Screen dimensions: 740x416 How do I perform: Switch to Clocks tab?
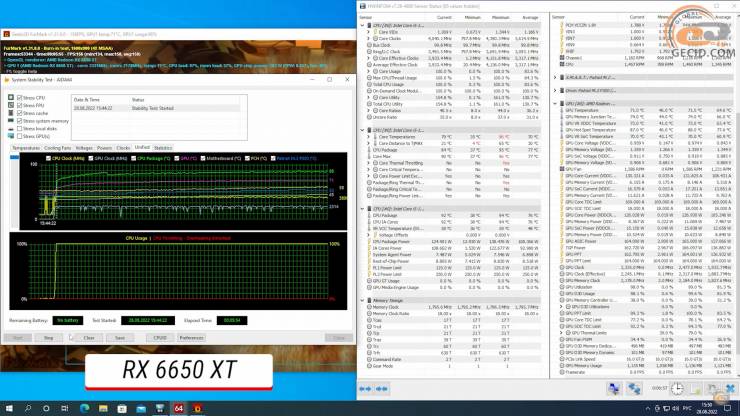tap(123, 148)
